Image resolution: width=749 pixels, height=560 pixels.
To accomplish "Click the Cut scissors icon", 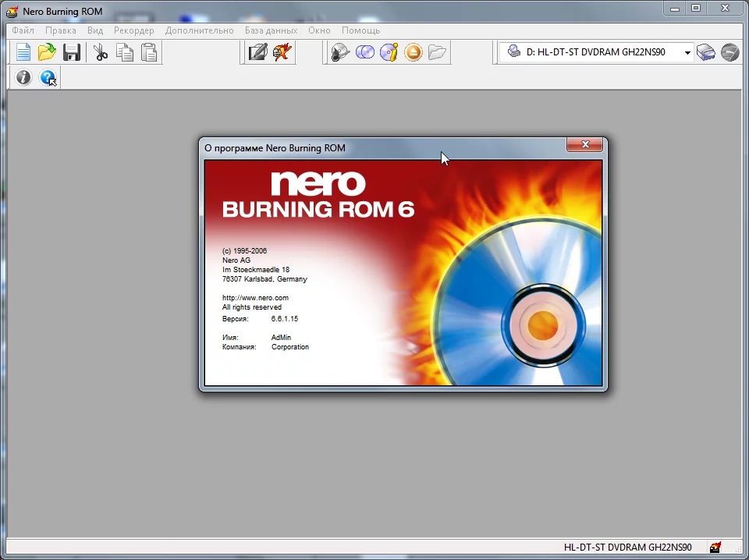I will coord(101,52).
